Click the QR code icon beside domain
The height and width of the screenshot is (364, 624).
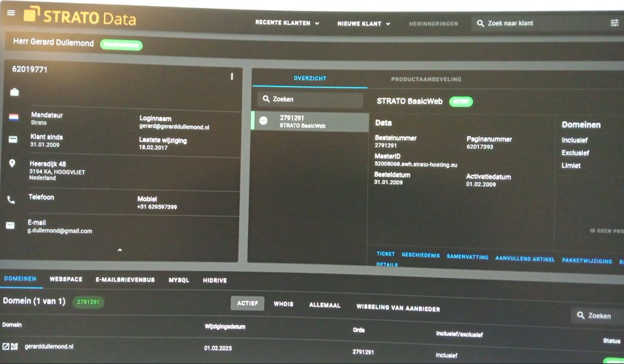point(14,346)
